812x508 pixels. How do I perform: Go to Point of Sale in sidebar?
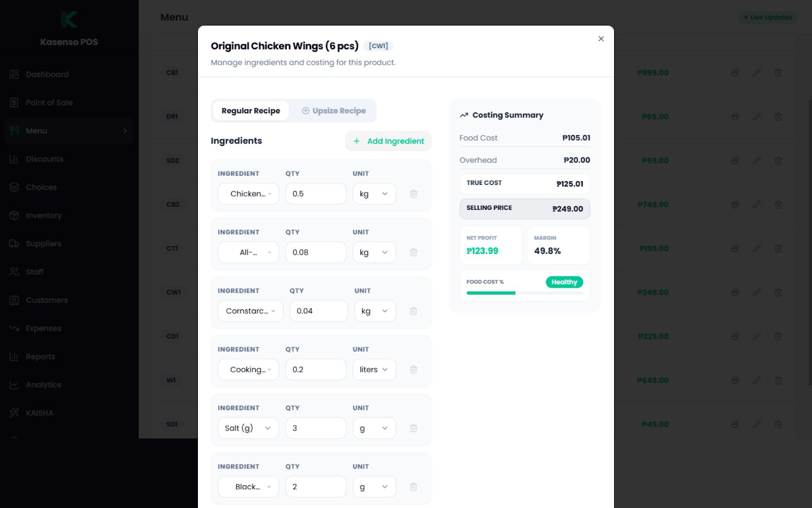pyautogui.click(x=69, y=103)
